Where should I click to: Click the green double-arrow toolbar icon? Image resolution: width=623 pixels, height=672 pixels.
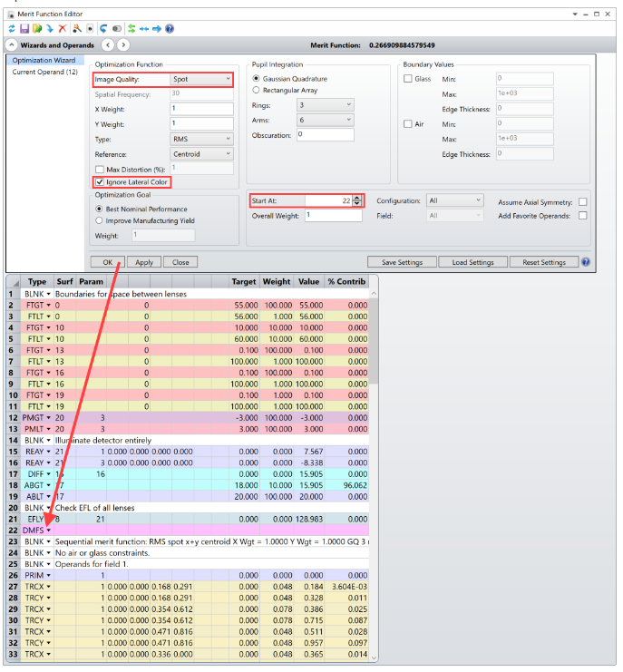point(132,29)
